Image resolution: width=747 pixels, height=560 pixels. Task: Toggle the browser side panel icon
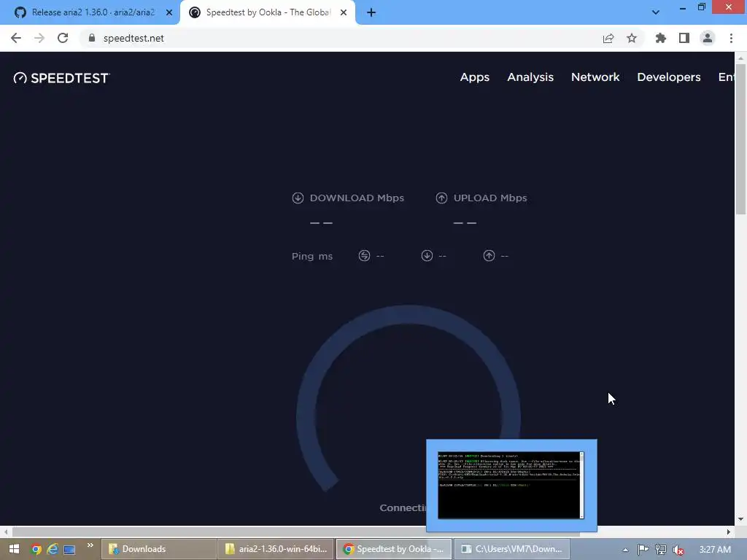(684, 38)
